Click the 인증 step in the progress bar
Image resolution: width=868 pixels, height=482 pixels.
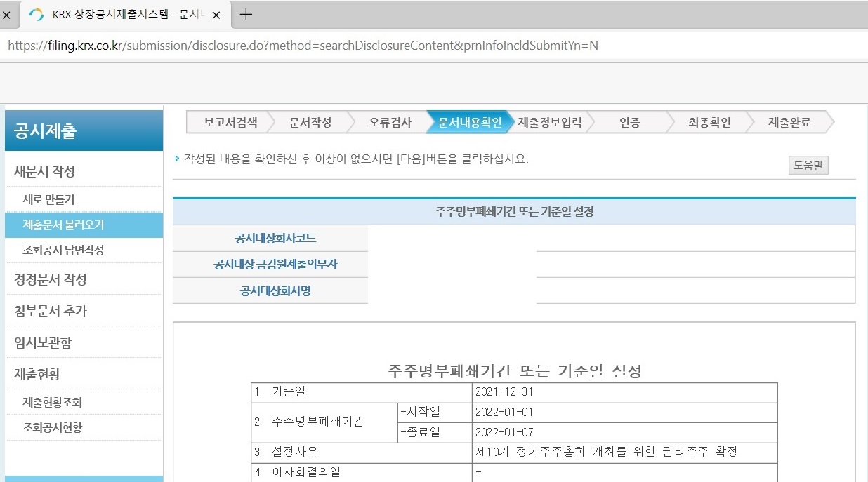click(x=631, y=121)
